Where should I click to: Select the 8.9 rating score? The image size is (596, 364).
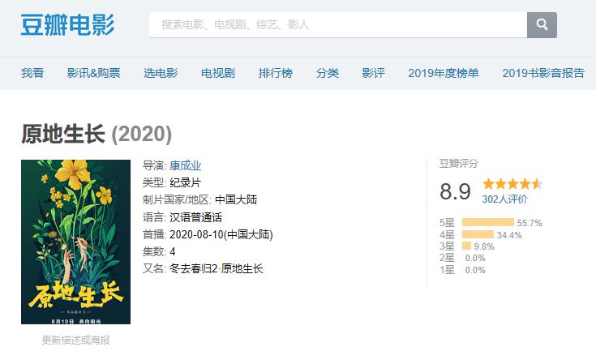[x=455, y=191]
